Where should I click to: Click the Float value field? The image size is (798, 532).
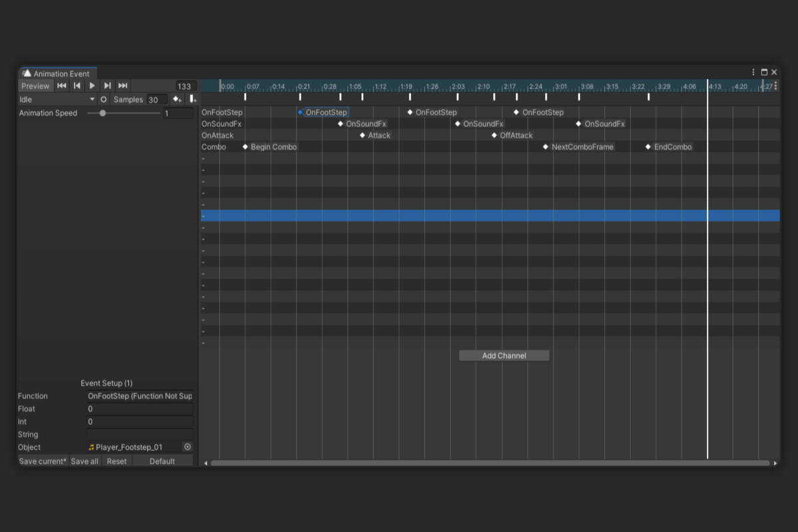point(140,409)
